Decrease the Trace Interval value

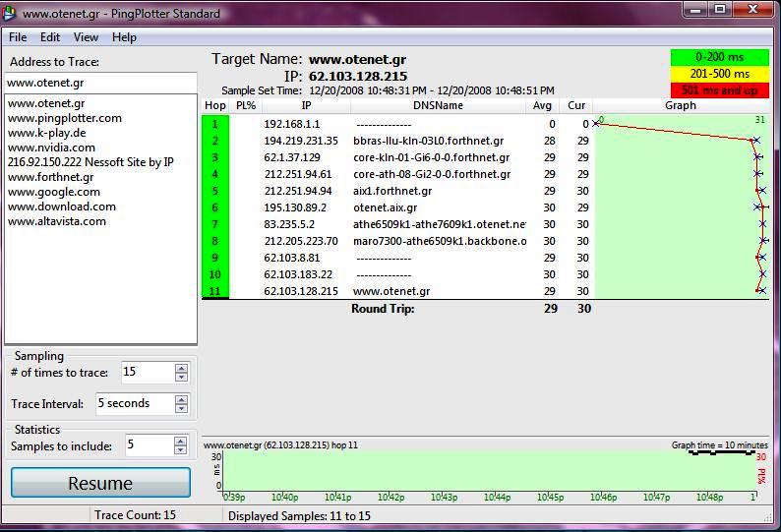(x=181, y=408)
